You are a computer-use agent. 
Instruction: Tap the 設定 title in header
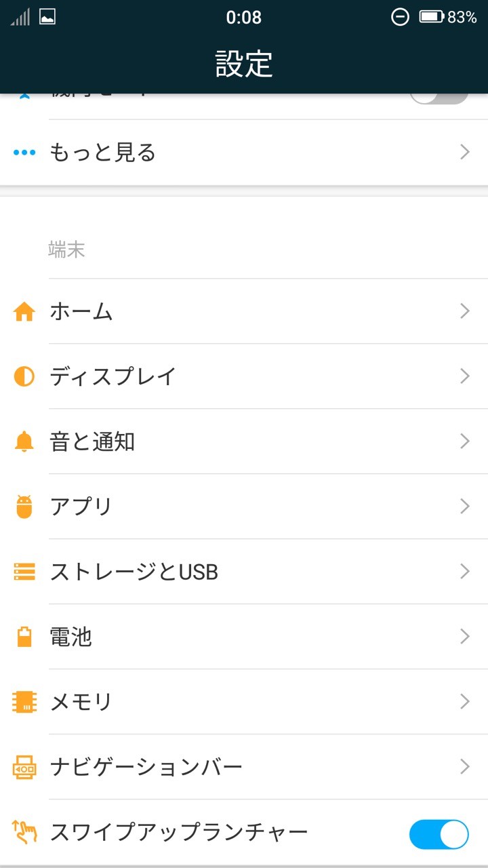(244, 64)
